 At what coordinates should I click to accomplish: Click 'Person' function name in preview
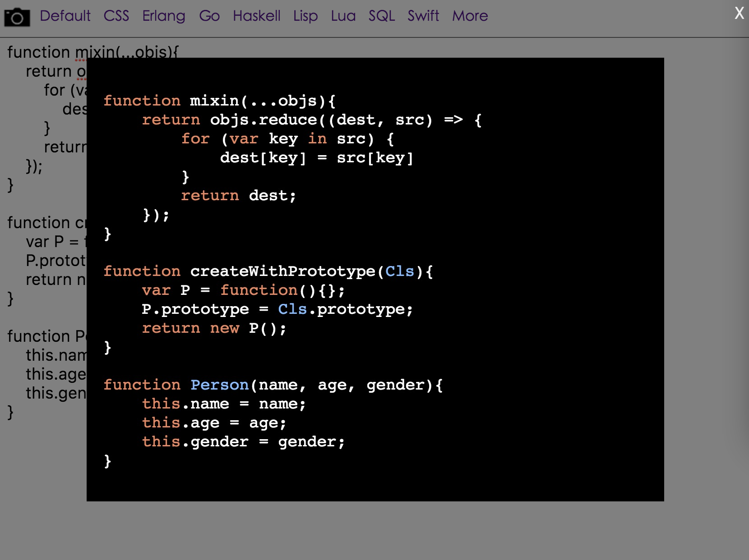220,385
